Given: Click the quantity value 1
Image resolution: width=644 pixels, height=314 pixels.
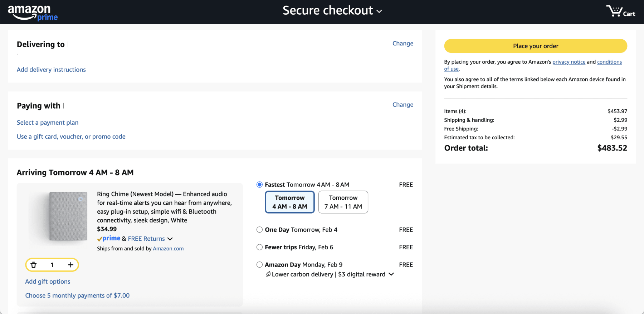Looking at the screenshot, I should tap(52, 265).
